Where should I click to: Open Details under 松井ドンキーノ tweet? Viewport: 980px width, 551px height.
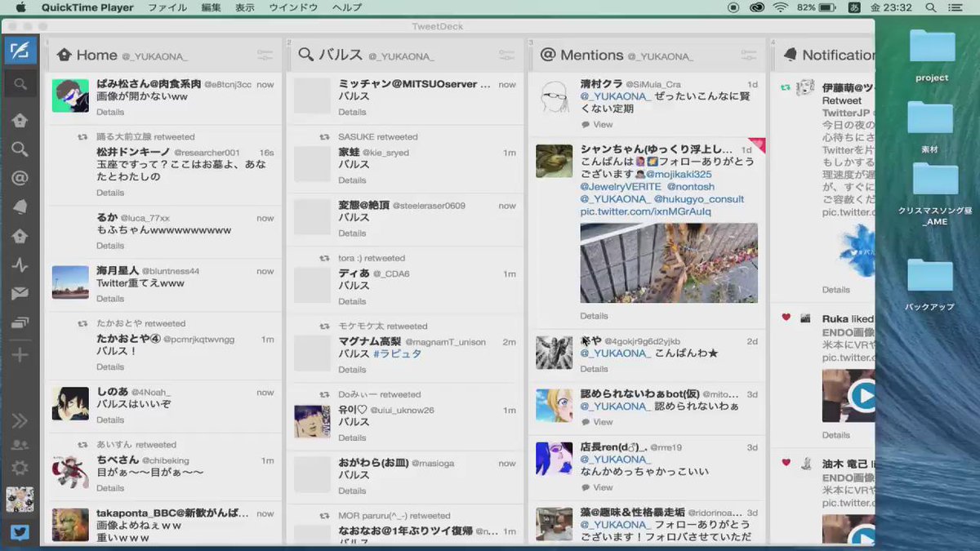click(110, 193)
